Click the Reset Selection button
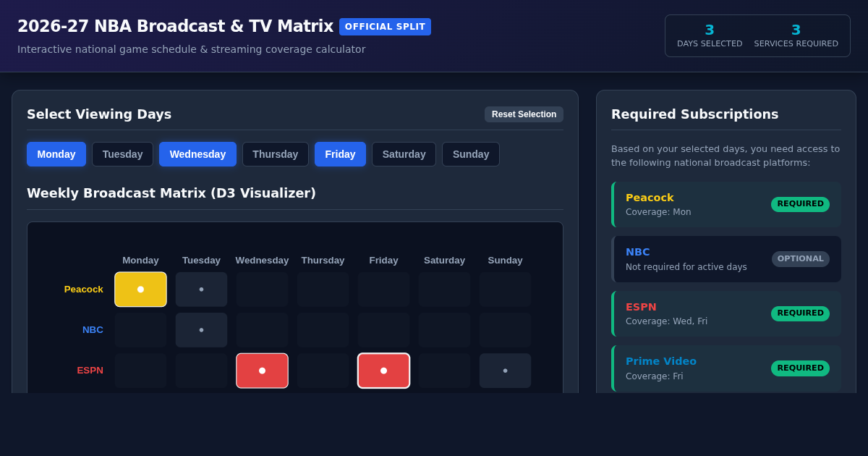868x456 pixels. point(524,114)
